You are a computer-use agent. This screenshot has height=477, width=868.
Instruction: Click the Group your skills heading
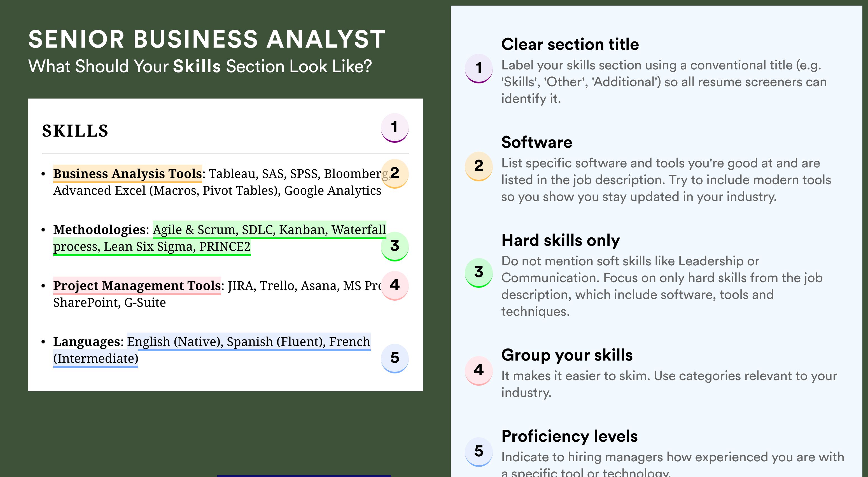click(567, 355)
